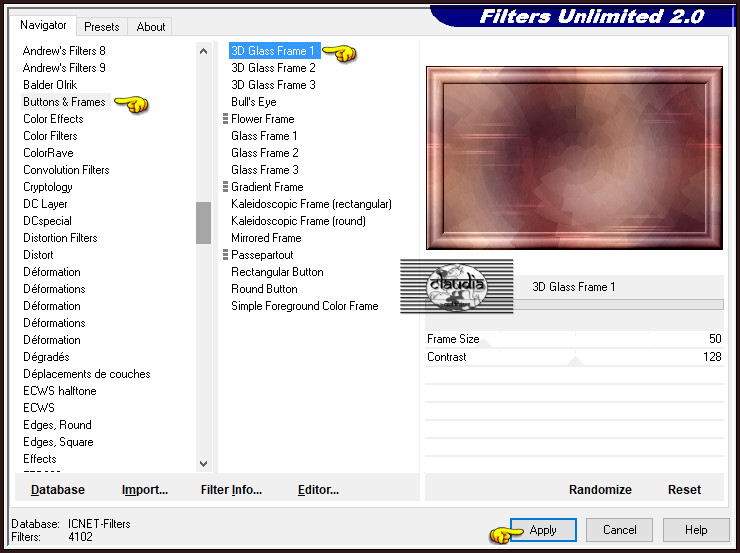This screenshot has height=553, width=740.
Task: Select Simple Foreground Color Frame filter
Action: pos(305,306)
